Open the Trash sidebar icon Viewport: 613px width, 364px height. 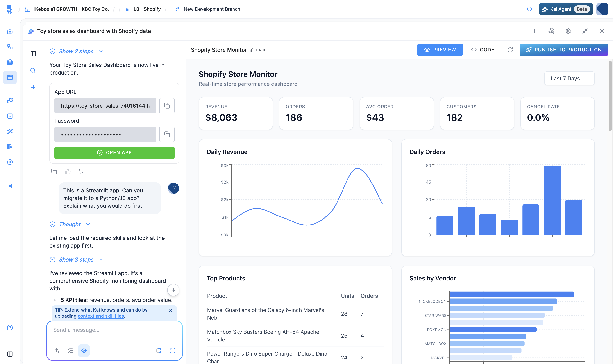point(10,185)
